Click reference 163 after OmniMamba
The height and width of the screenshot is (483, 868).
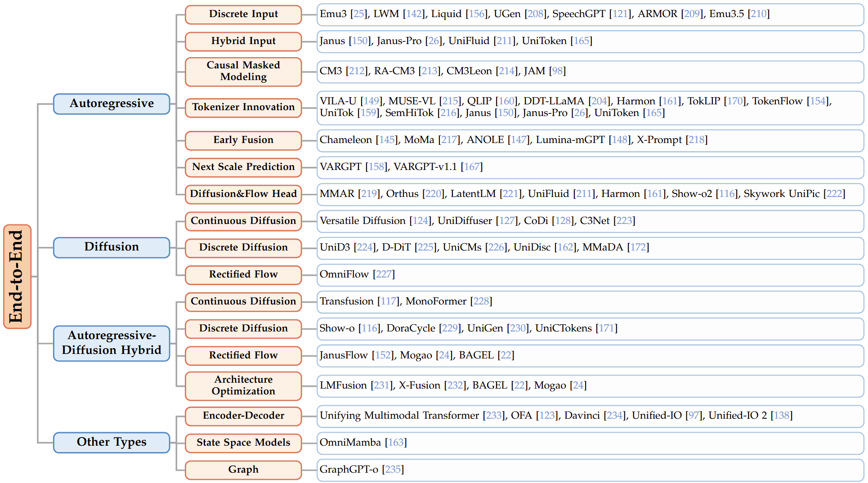[396, 443]
